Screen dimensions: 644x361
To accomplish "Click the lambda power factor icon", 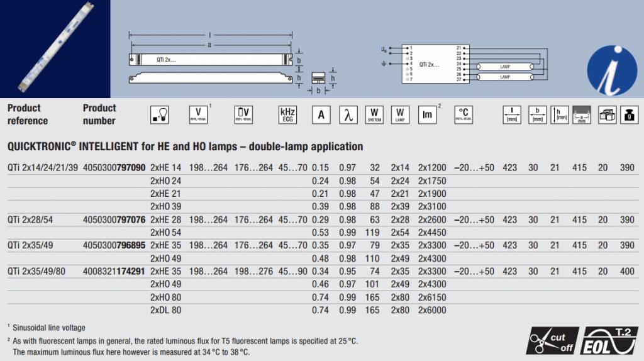I will (348, 114).
